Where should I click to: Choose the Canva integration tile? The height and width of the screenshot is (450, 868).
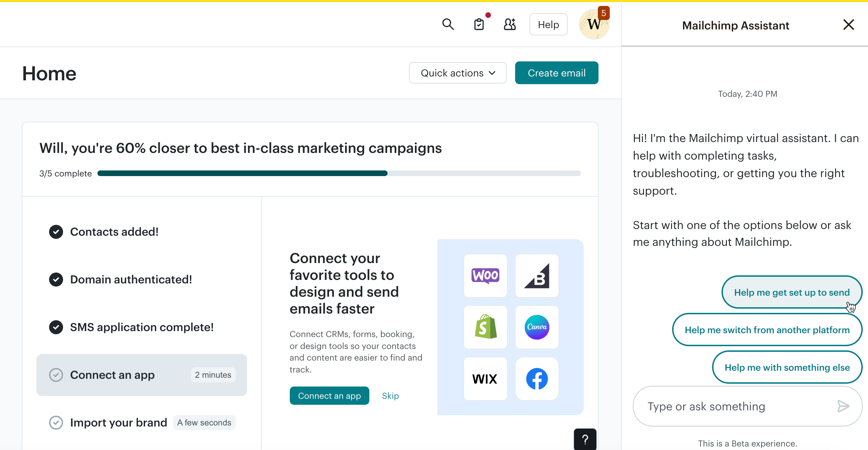[x=537, y=327]
